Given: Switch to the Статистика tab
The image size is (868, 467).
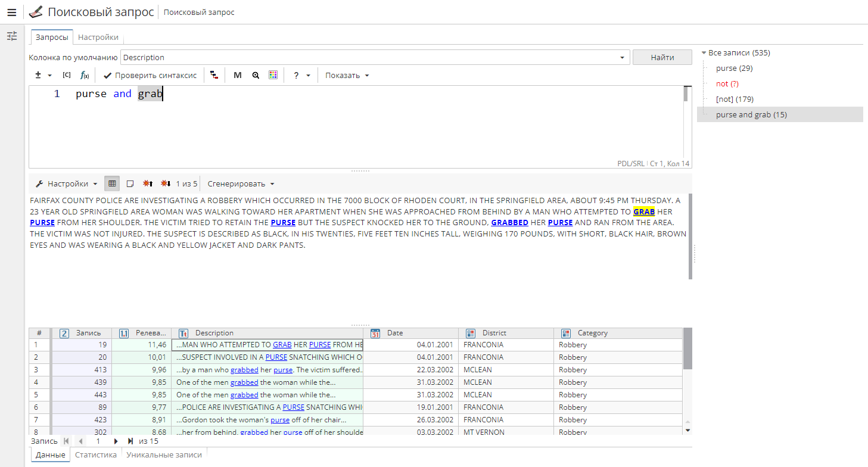Looking at the screenshot, I should (96, 454).
